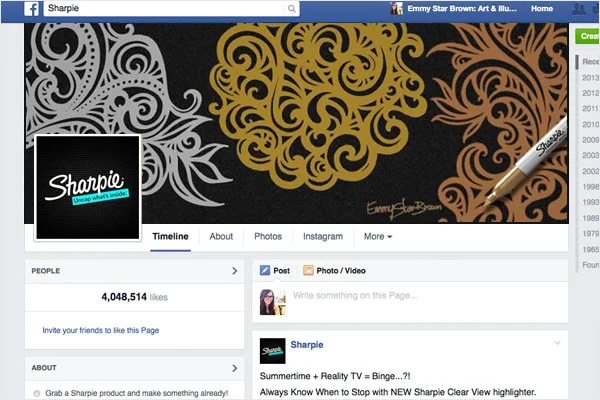The width and height of the screenshot is (600, 400).
Task: Open the Instagram tab
Action: tap(323, 237)
